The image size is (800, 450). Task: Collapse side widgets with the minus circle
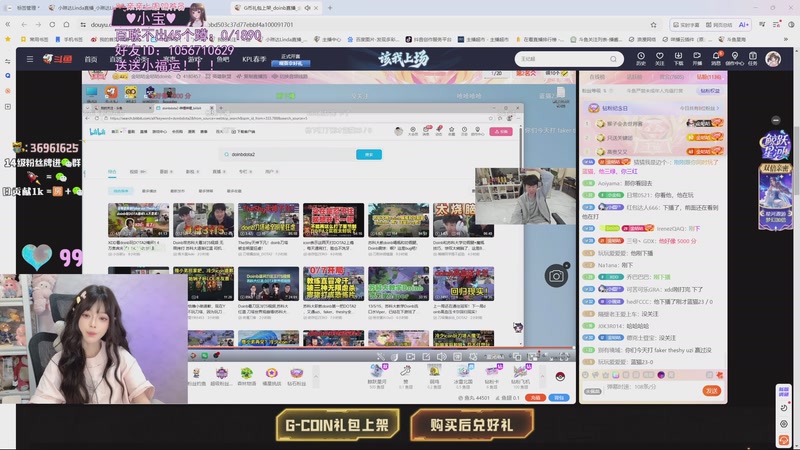tap(776, 120)
